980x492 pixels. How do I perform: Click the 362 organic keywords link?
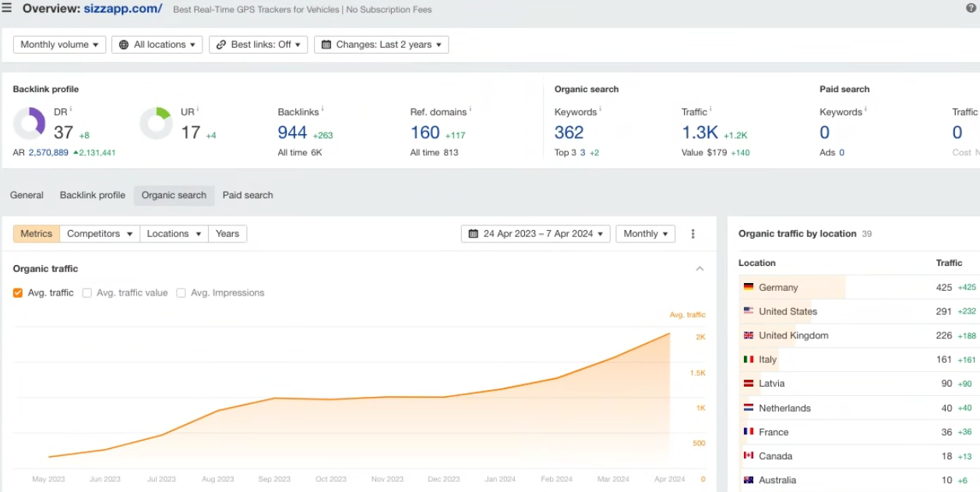pyautogui.click(x=569, y=133)
